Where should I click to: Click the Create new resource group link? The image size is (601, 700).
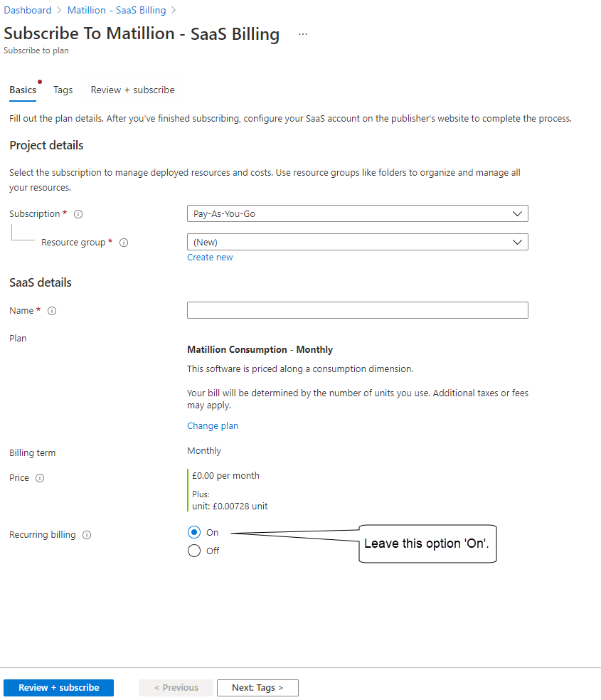210,257
